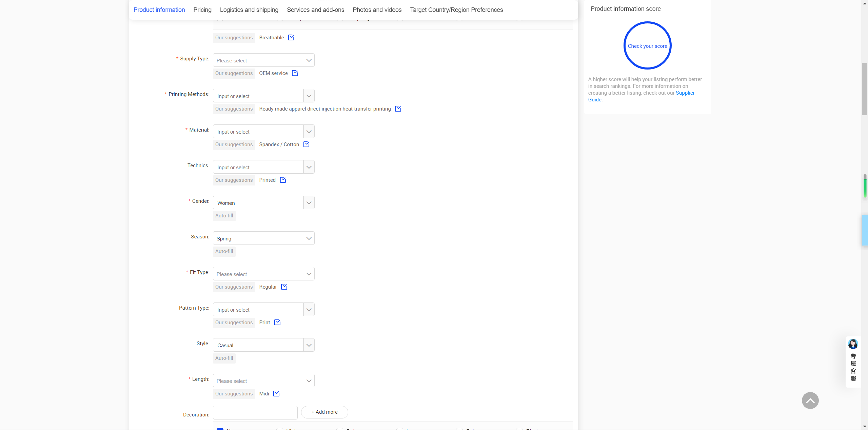
Task: Apply the Breathable suggestion icon
Action: pos(291,38)
